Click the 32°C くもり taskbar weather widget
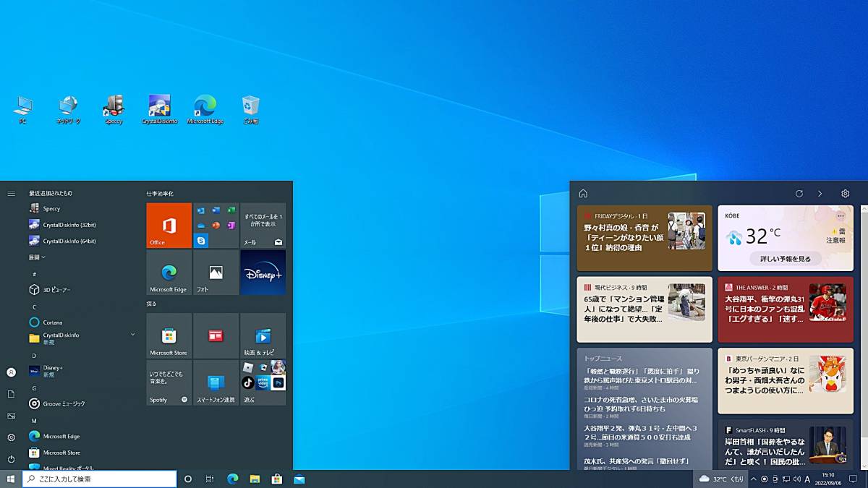 (x=720, y=479)
